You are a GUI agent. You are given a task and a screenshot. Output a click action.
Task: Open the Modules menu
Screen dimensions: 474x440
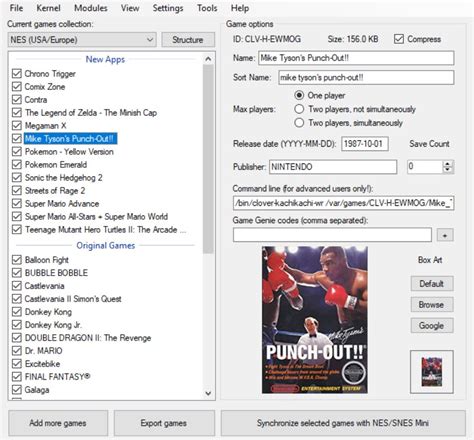click(91, 8)
